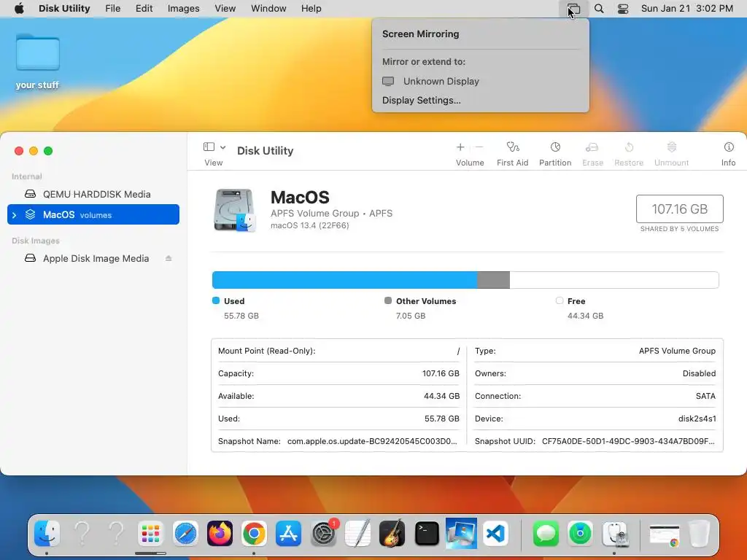Click the Snapshot UUID value text
The height and width of the screenshot is (560, 747).
tap(628, 441)
